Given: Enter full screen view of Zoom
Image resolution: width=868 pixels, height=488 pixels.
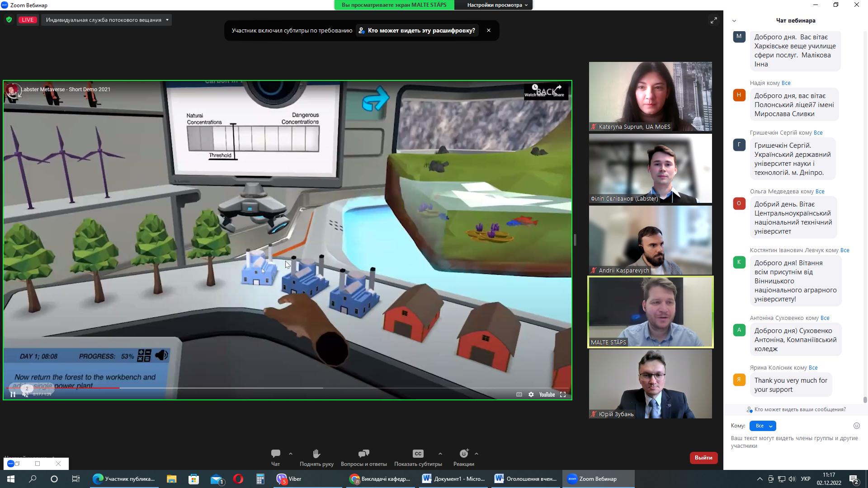Looking at the screenshot, I should 713,20.
